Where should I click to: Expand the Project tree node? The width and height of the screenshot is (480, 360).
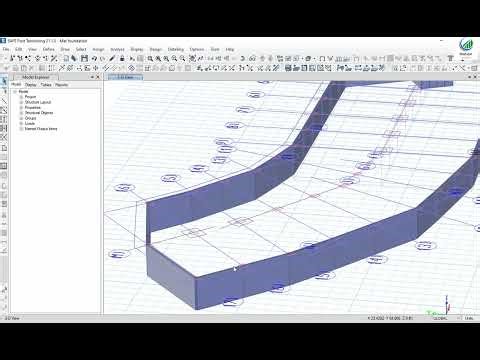tap(21, 97)
